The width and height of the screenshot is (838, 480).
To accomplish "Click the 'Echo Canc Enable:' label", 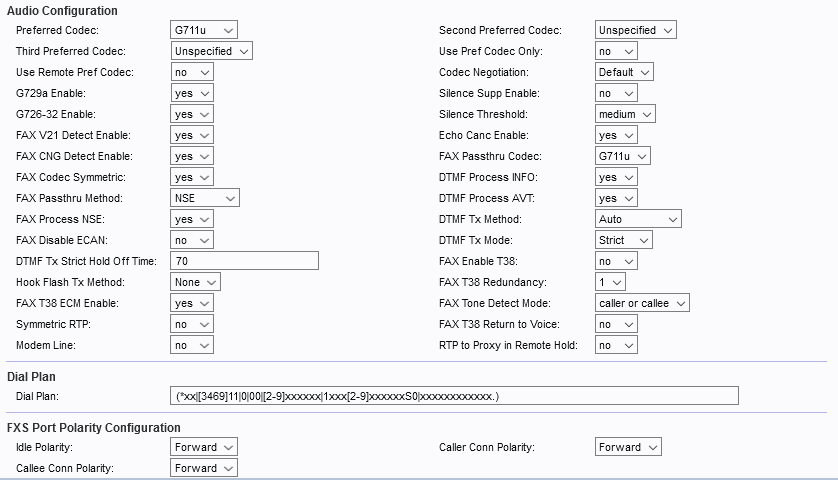I will click(x=484, y=135).
